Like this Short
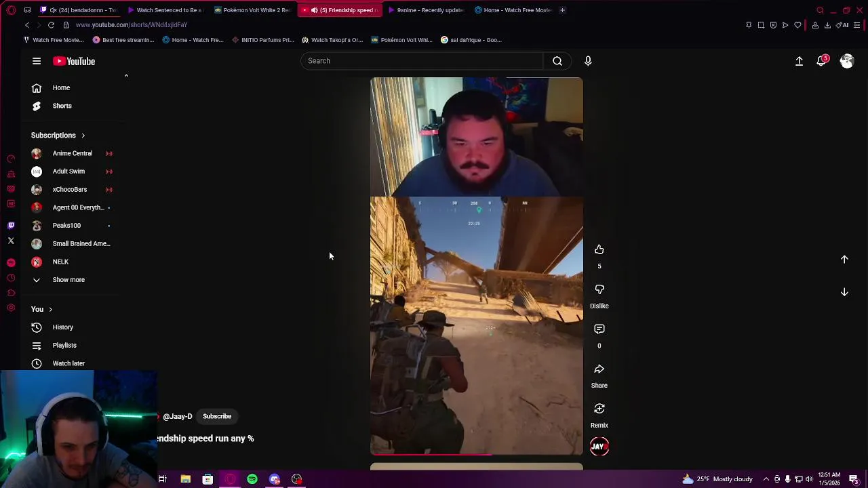868x488 pixels. (599, 250)
